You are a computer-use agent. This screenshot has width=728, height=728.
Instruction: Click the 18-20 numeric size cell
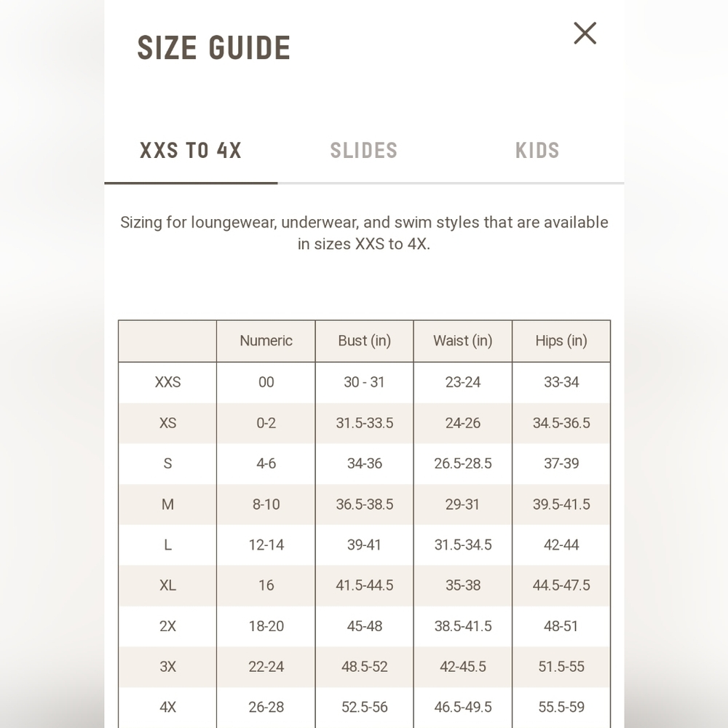pyautogui.click(x=266, y=626)
